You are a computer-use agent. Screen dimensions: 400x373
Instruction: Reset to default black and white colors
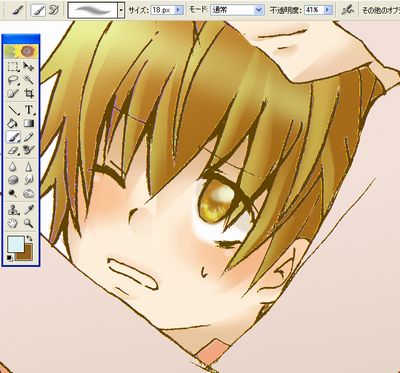[9, 258]
